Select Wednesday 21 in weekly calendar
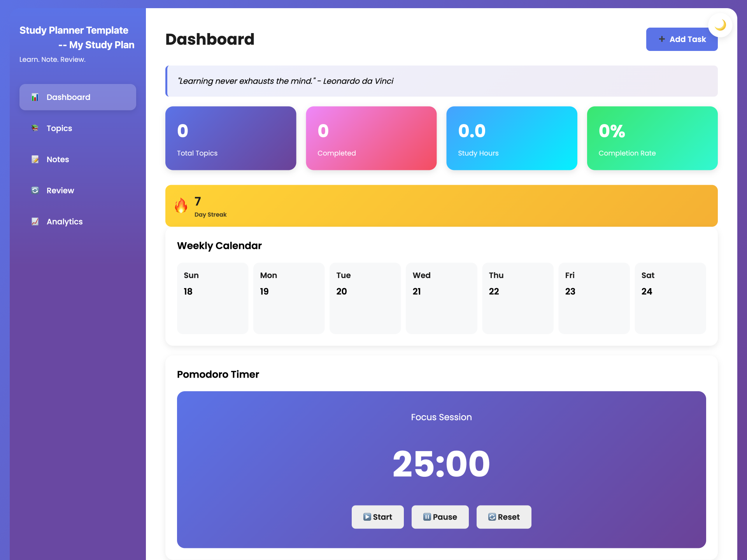 click(x=441, y=298)
